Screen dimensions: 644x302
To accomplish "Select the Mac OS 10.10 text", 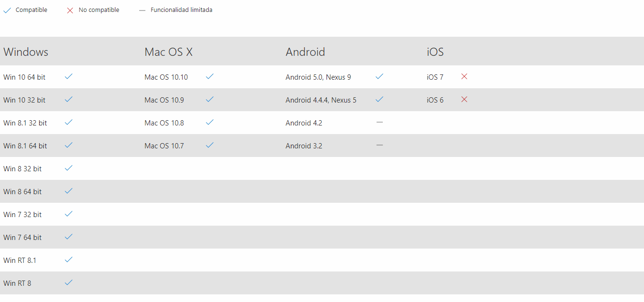I will tap(166, 77).
